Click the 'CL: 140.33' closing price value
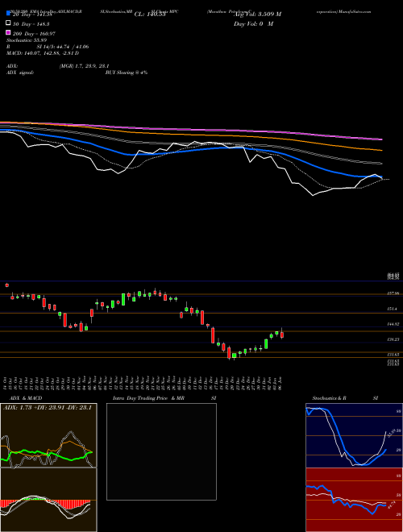Viewport: 403px width, 532px height. [x=150, y=15]
